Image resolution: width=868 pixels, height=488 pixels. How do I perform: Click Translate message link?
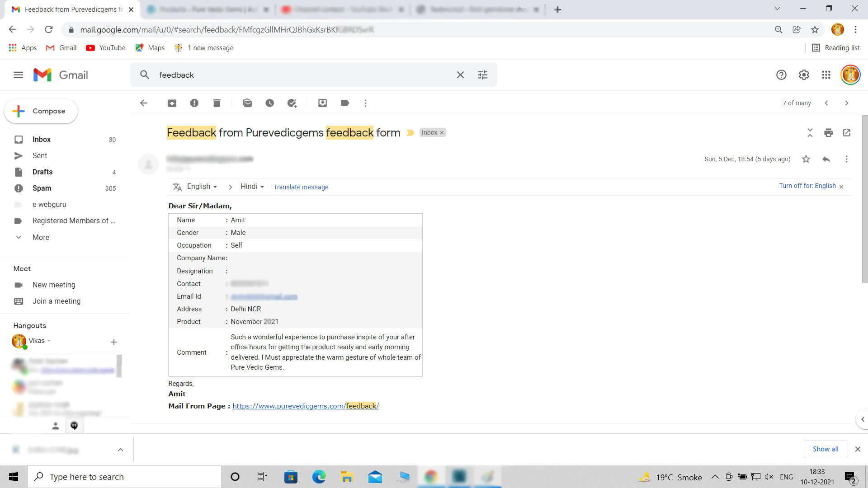click(301, 187)
